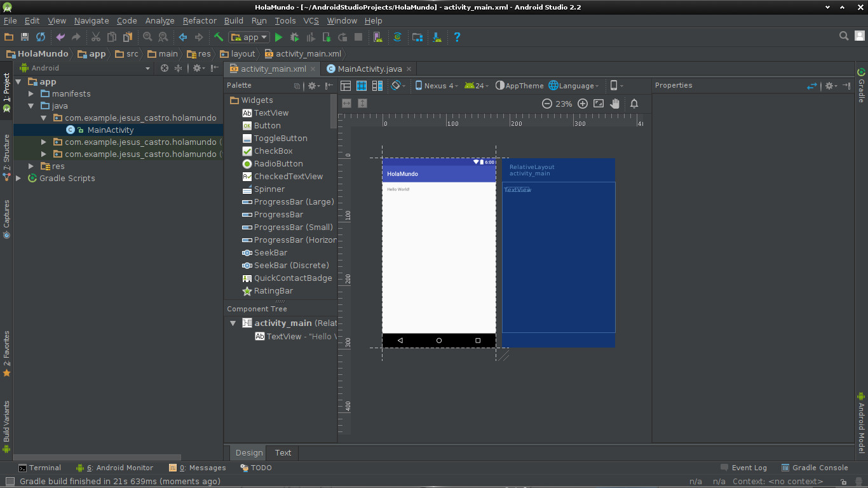Open the SDK Manager icon

437,37
